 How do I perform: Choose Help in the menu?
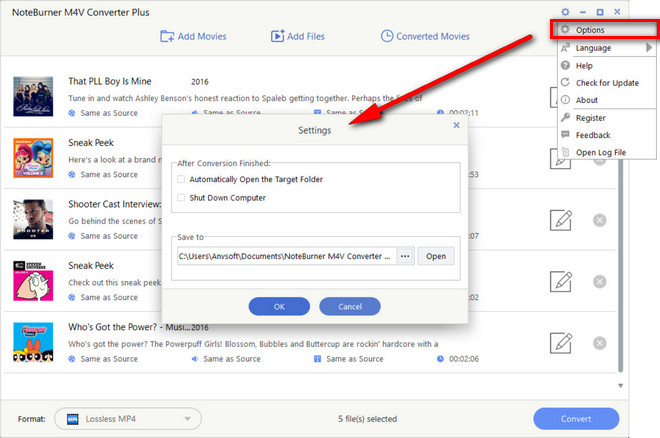pyautogui.click(x=607, y=66)
